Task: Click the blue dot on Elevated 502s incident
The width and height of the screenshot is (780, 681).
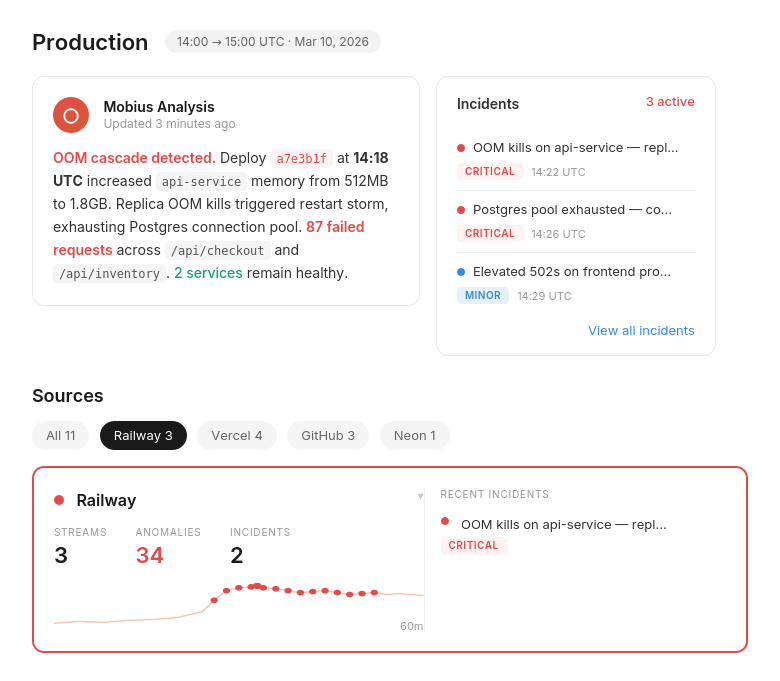Action: coord(461,272)
